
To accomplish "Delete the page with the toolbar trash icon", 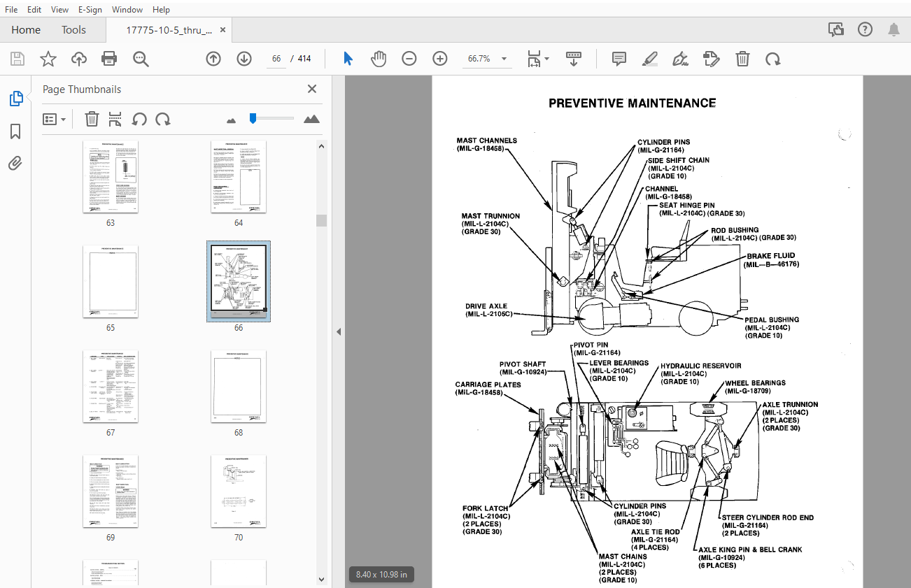I will 742,59.
